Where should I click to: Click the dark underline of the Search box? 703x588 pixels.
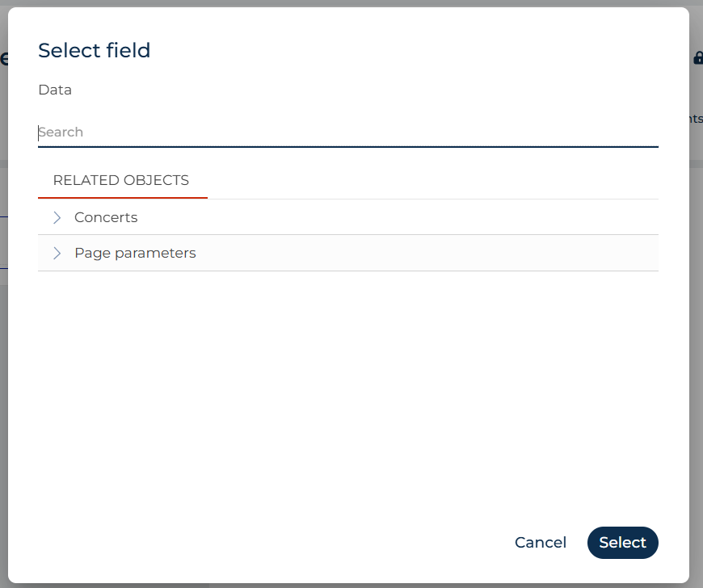[348, 146]
